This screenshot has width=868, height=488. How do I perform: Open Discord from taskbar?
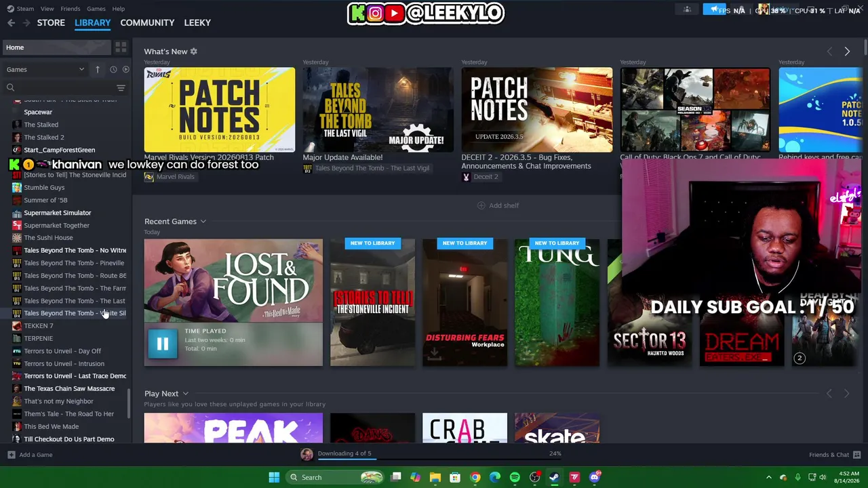pyautogui.click(x=595, y=477)
